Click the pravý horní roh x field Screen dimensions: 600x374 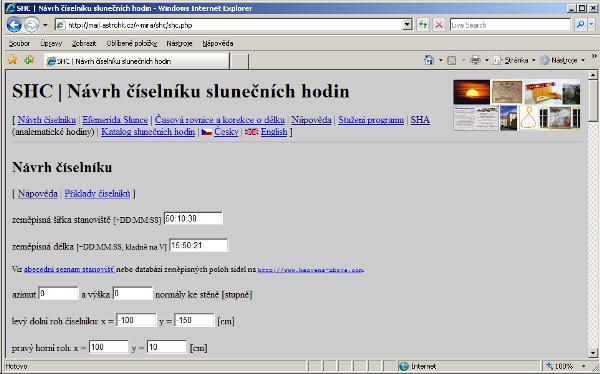pos(109,347)
